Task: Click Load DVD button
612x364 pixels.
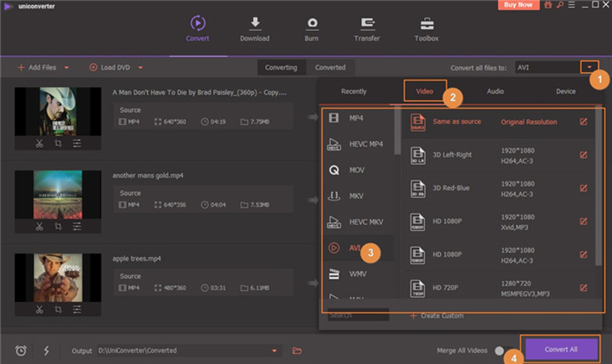Action: point(109,68)
